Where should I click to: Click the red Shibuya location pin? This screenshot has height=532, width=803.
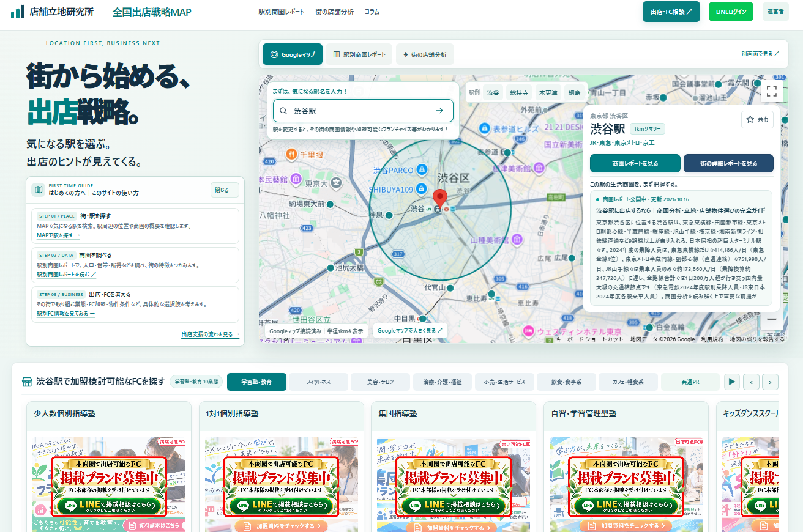439,199
